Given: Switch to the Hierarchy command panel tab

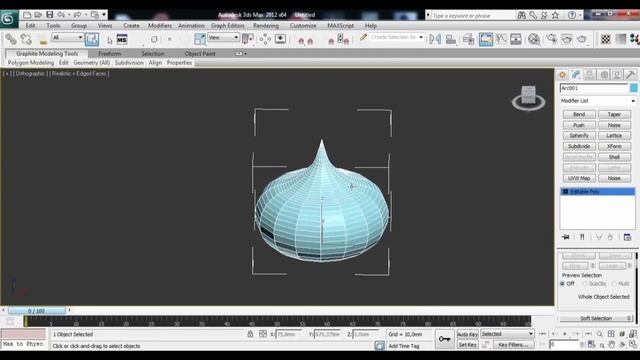Looking at the screenshot, I should 590,75.
